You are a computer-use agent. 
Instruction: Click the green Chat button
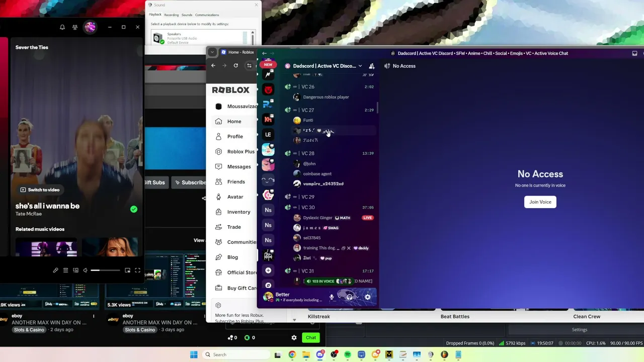tap(311, 338)
